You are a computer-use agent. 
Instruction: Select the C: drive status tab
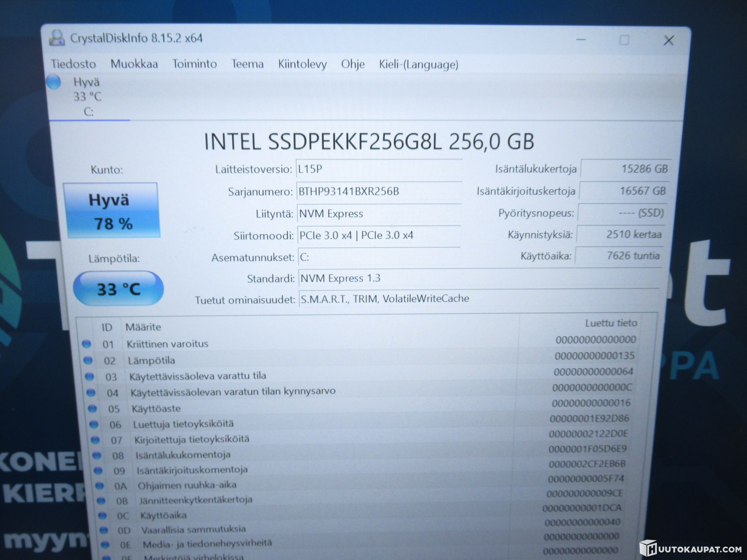coord(88,97)
